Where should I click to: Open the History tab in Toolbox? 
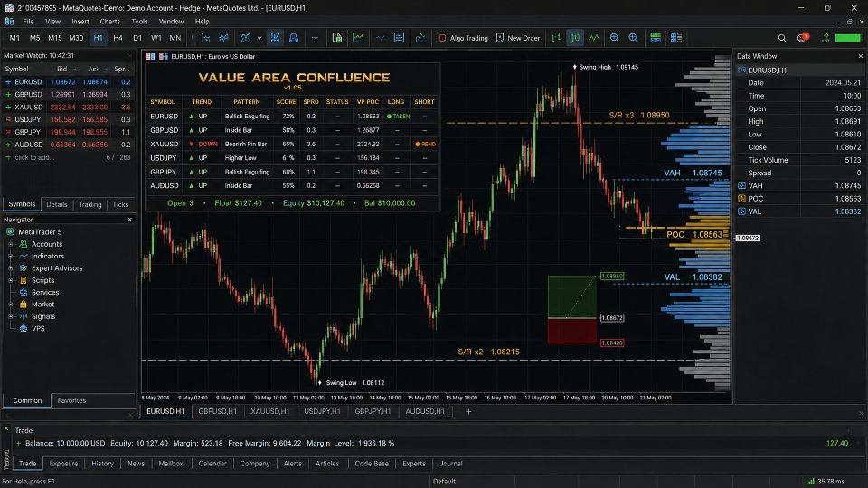click(x=102, y=464)
